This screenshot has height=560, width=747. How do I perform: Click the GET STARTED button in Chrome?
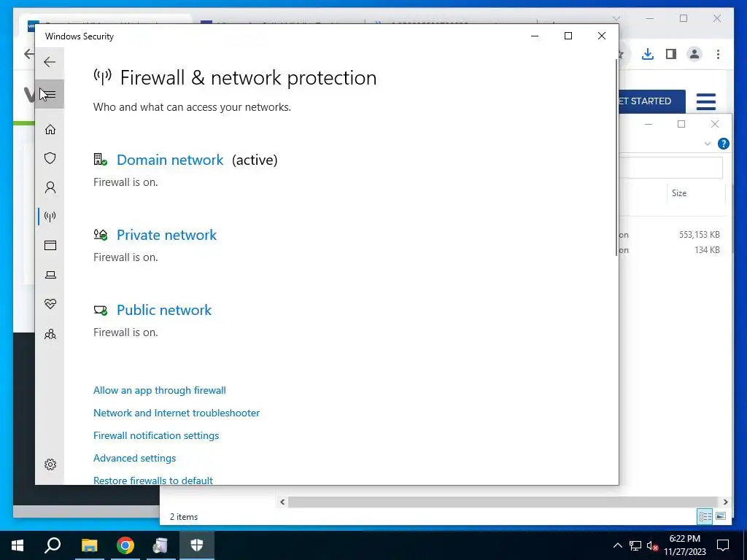[651, 101]
